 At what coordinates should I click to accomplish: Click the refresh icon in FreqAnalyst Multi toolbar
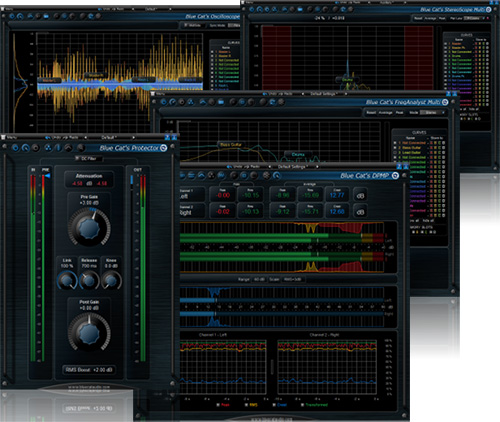pyautogui.click(x=272, y=102)
